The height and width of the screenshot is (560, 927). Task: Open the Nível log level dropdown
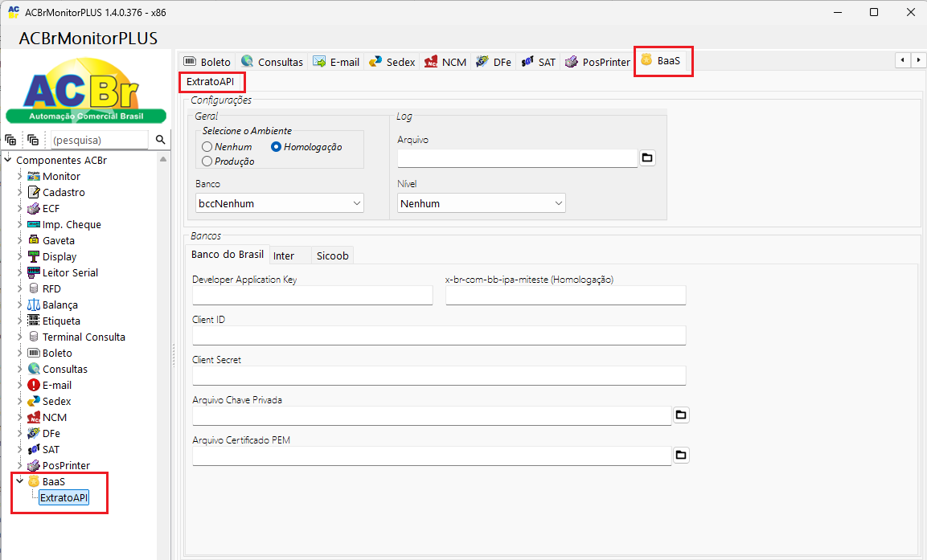(x=481, y=203)
